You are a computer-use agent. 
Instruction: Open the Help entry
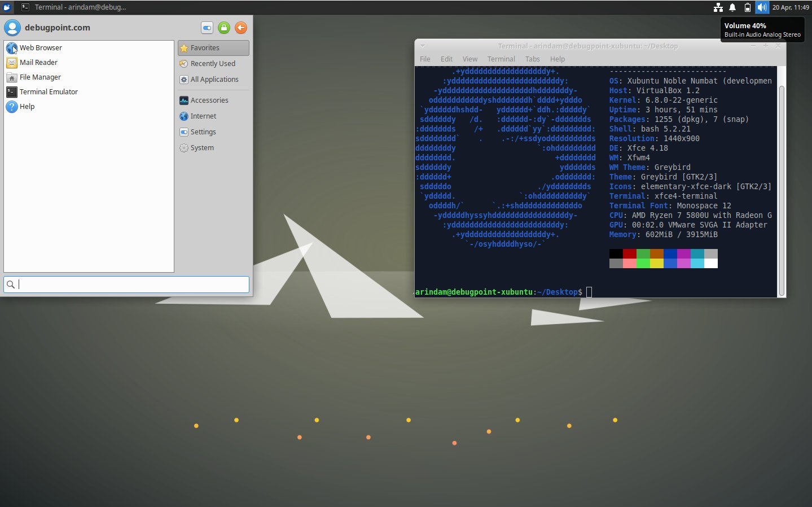click(x=27, y=107)
